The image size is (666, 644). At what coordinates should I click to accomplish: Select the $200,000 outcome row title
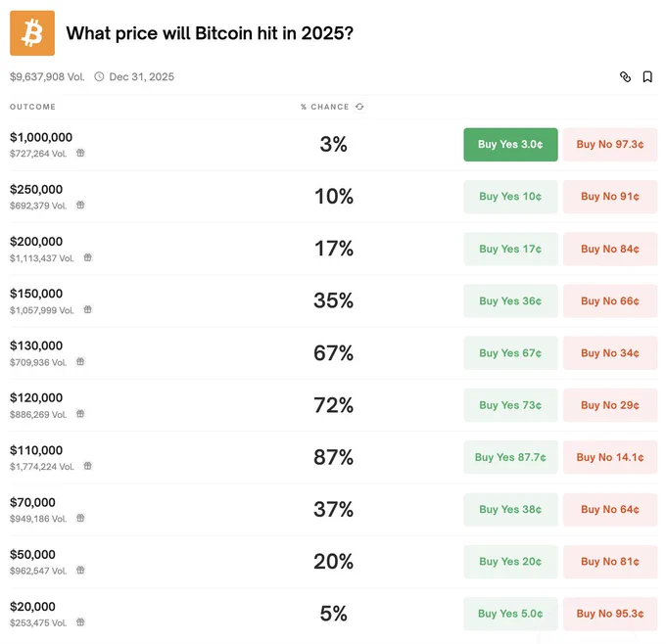36,242
